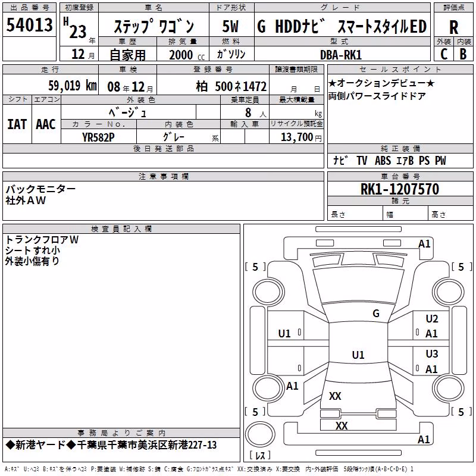Select the inspector note シートすれ小

click(33, 250)
